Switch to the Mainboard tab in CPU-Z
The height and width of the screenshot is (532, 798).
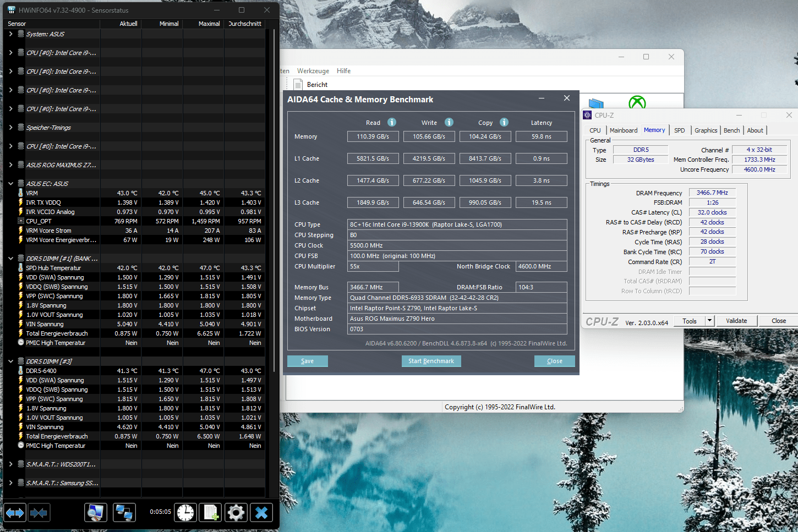pyautogui.click(x=624, y=130)
